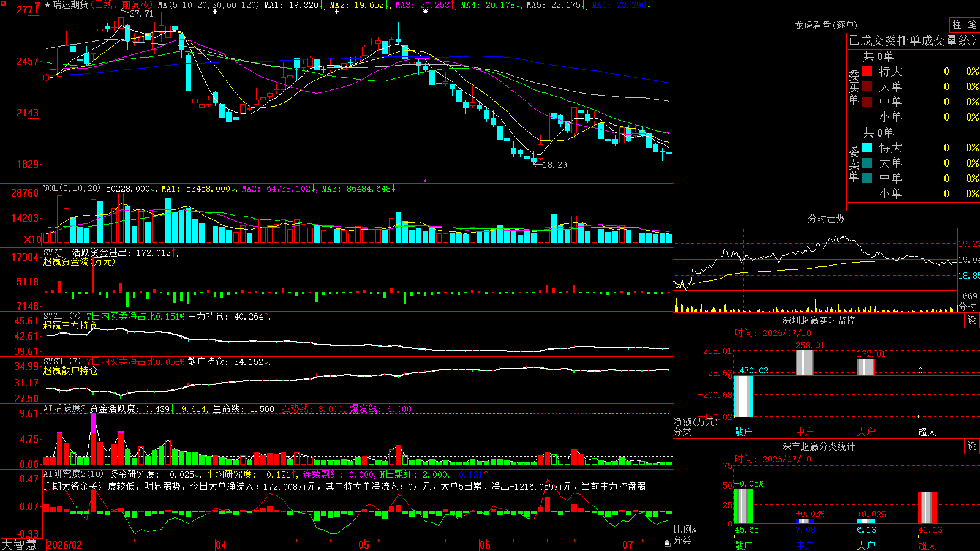Click the 深圳超赢实时监控 panel title
This screenshot has width=980, height=551.
(819, 320)
